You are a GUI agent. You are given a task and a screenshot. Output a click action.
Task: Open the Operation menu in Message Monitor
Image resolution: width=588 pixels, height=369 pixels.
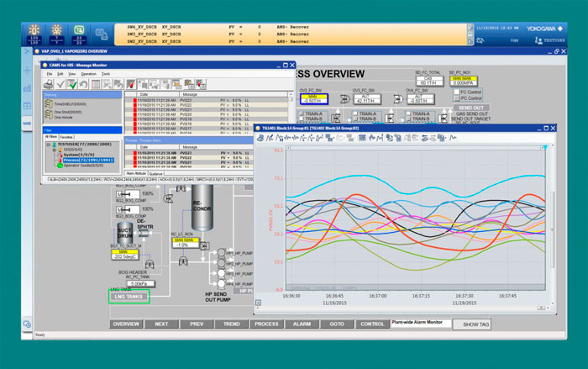87,74
